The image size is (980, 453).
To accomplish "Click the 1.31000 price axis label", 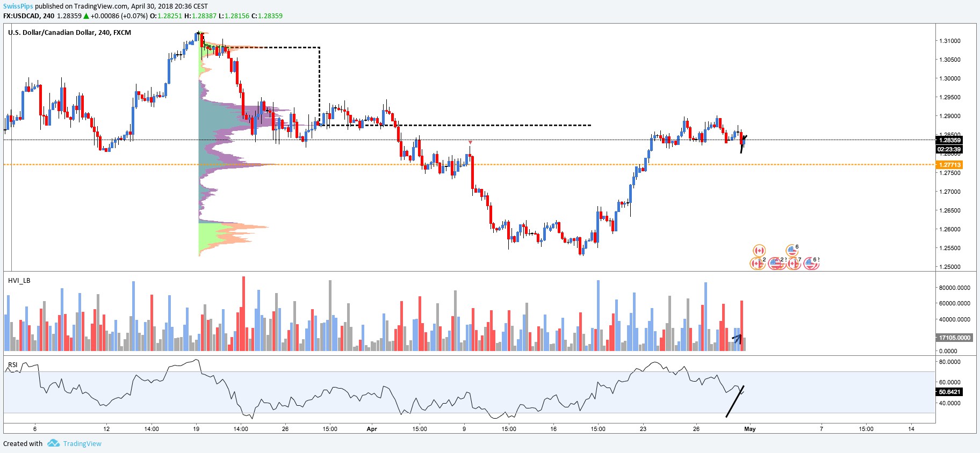I will [949, 41].
